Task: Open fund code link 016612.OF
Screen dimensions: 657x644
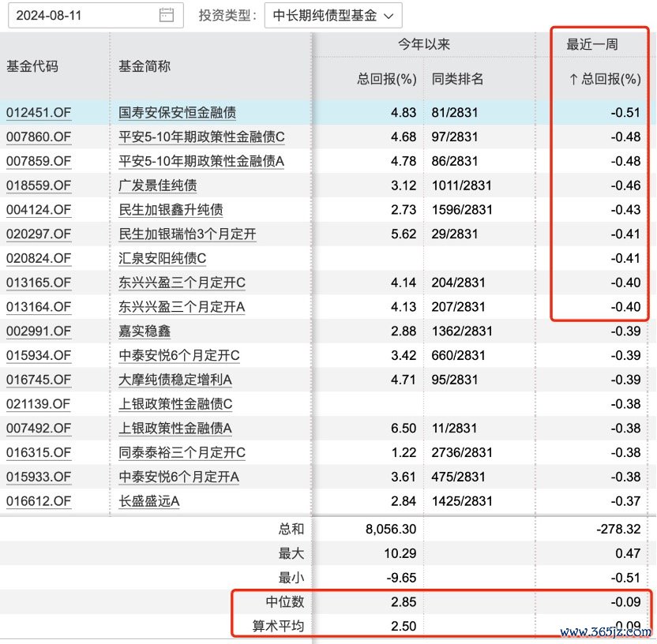Action: (39, 501)
